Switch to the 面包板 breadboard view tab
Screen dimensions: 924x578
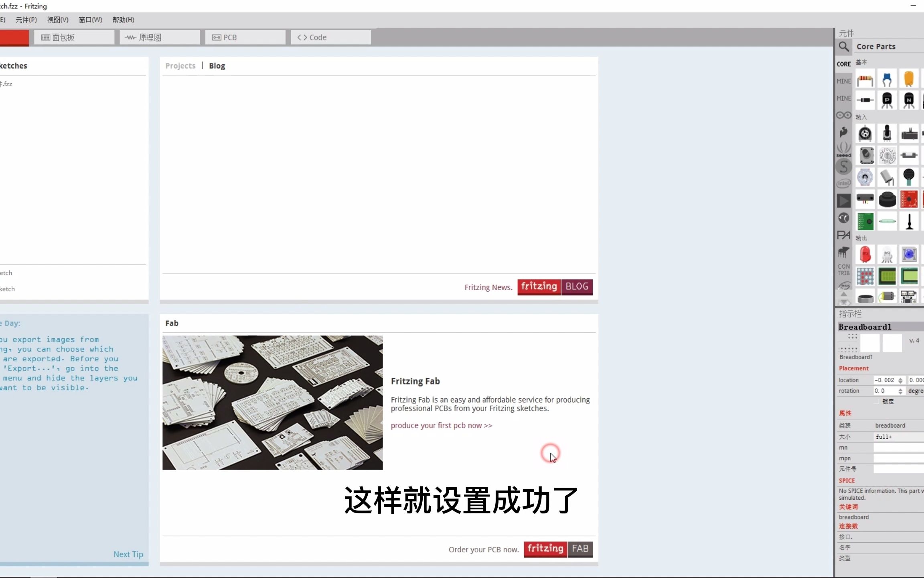point(74,37)
